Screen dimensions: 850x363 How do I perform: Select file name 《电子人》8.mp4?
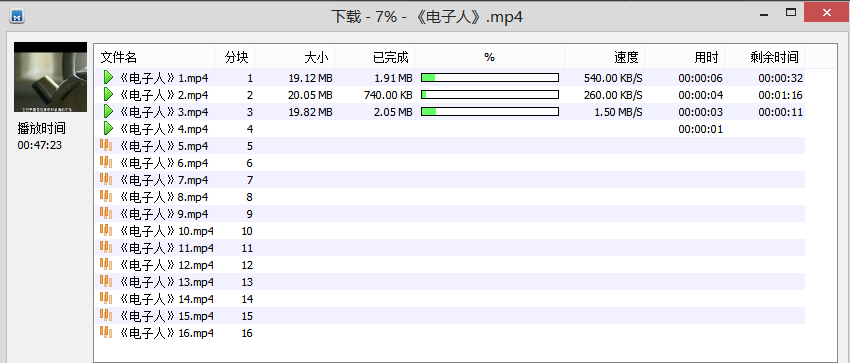tap(163, 197)
